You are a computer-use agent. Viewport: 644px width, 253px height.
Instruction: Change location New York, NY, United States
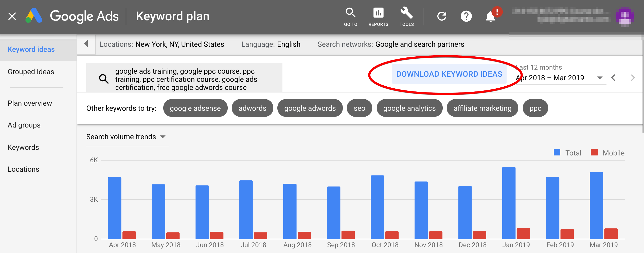coord(180,44)
